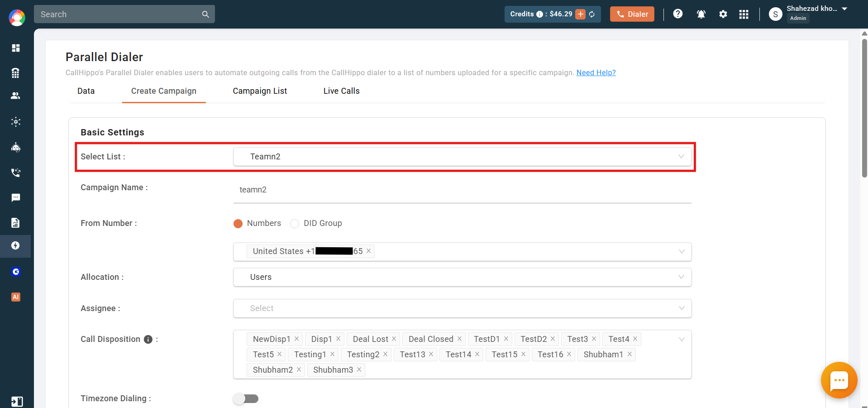
Task: Click the credits info icon
Action: pos(539,14)
